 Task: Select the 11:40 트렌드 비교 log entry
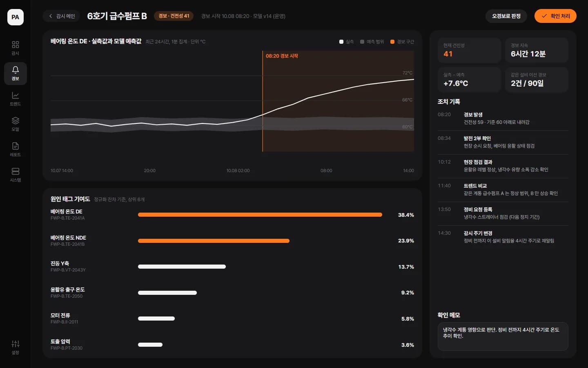tap(503, 190)
